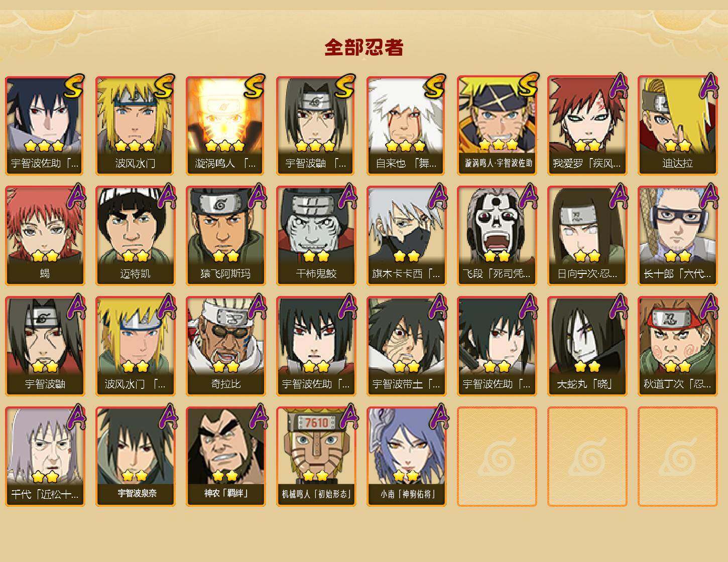Select the 神农「羁绊」 card

point(225,457)
